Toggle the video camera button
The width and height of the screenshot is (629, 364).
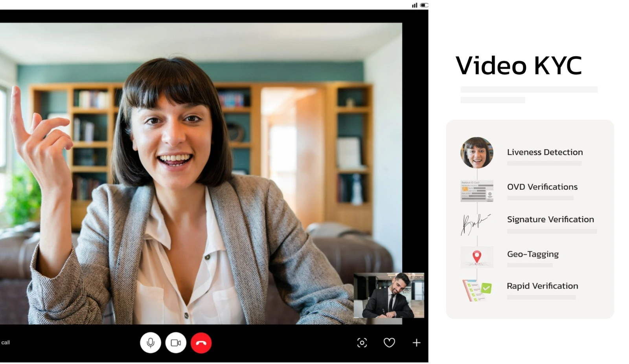[x=176, y=343]
